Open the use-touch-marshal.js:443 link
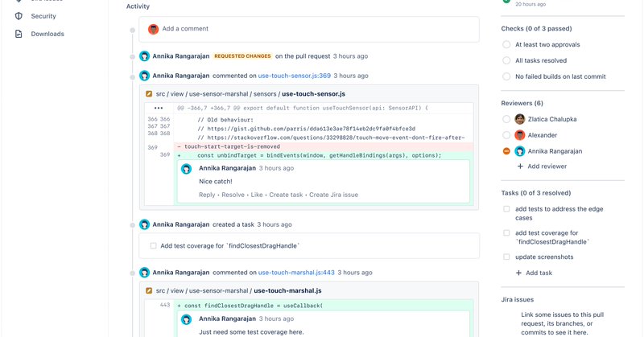Viewport: 644px width, 337px height. 296,273
